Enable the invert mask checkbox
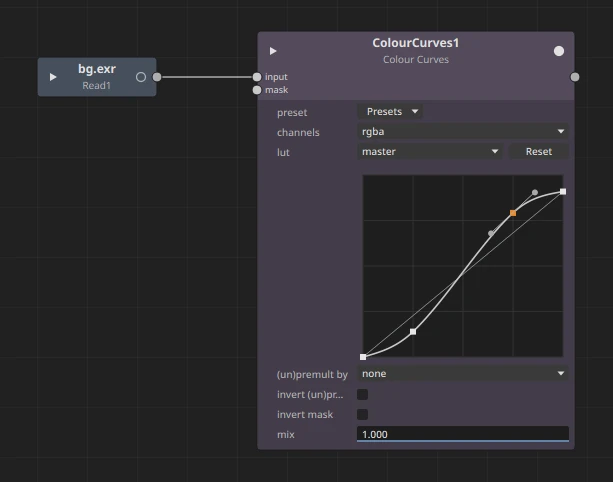This screenshot has width=613, height=482. [362, 414]
